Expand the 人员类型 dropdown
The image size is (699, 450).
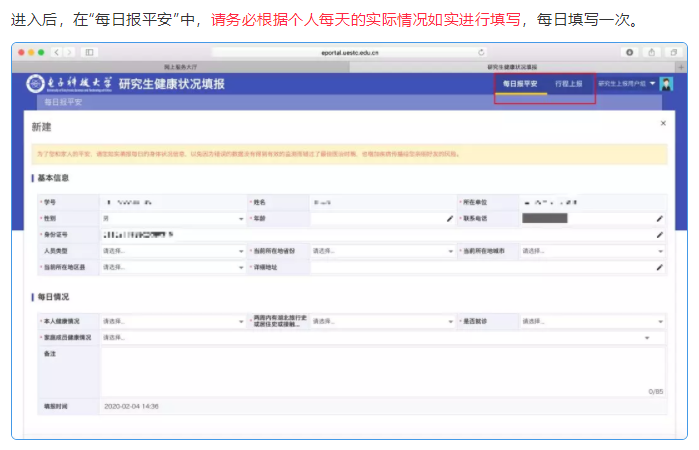170,251
